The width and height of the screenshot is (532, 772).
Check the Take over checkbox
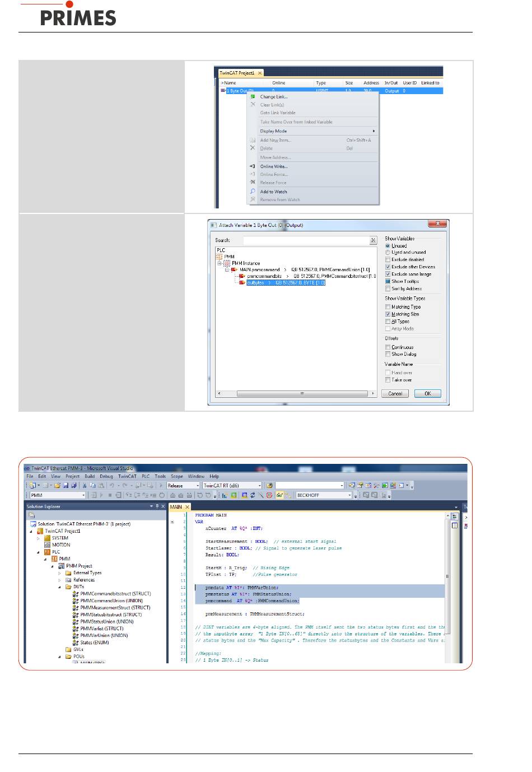tap(388, 380)
